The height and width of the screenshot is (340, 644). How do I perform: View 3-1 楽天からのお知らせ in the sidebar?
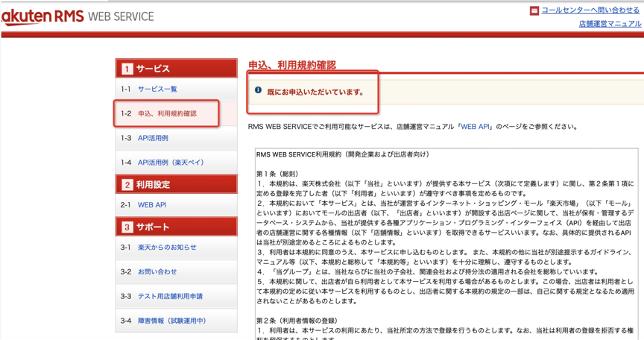point(167,248)
